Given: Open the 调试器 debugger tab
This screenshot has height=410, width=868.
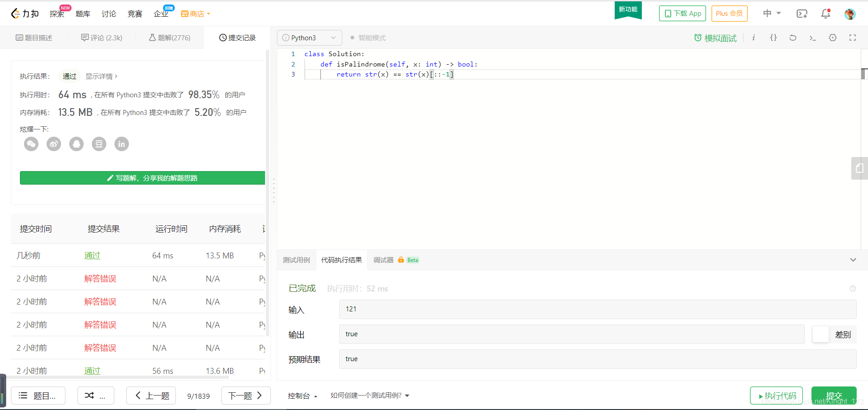Looking at the screenshot, I should pyautogui.click(x=383, y=260).
